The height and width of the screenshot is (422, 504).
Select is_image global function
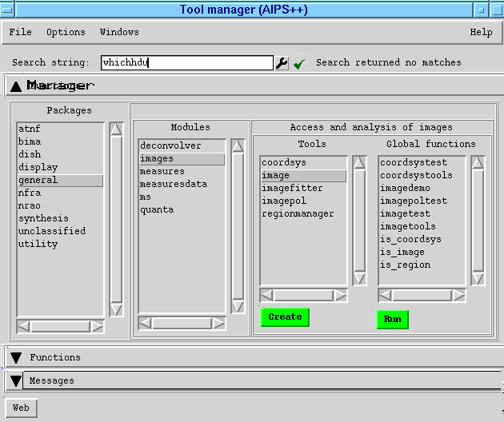click(422, 253)
